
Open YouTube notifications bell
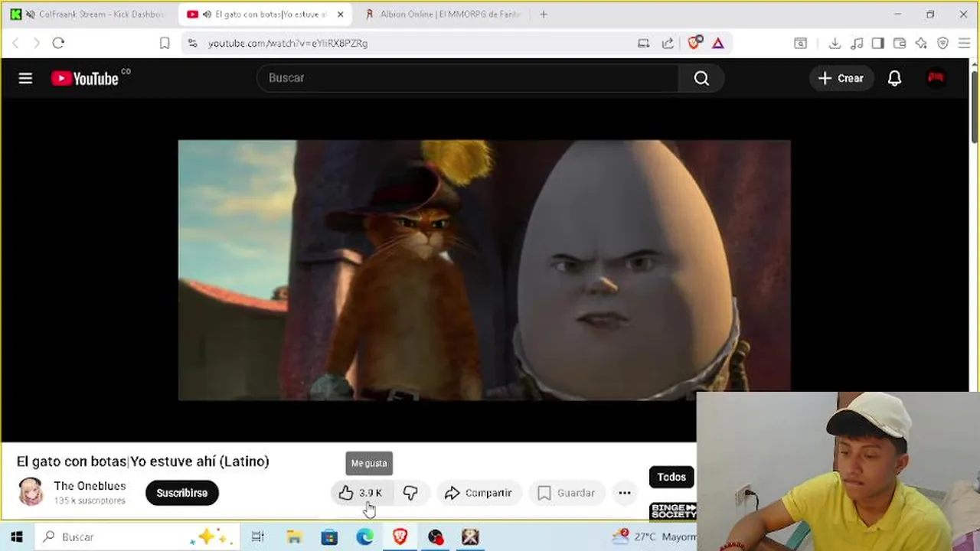pos(894,78)
